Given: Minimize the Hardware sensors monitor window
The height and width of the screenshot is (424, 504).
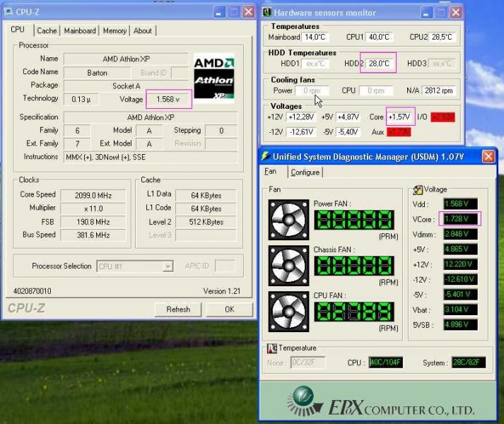Looking at the screenshot, I should (426, 13).
